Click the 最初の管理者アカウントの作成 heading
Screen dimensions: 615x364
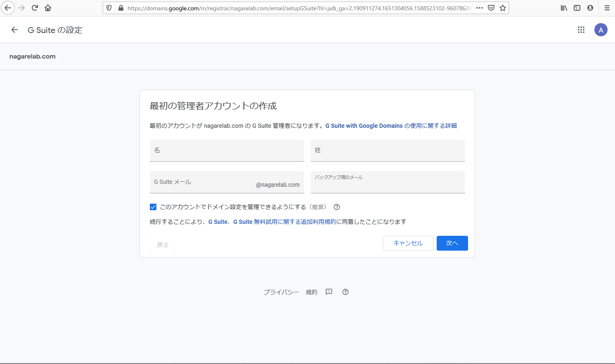tap(213, 106)
